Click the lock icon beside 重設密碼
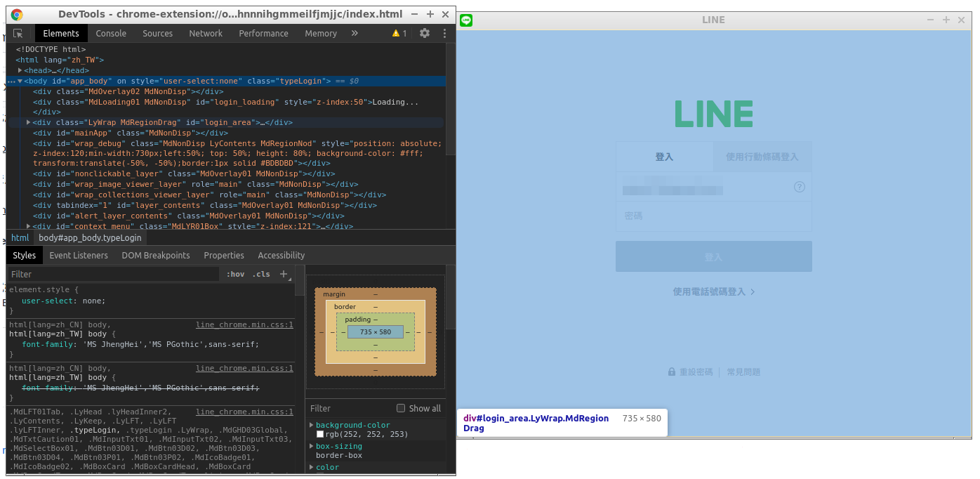This screenshot has width=980, height=479. coord(672,372)
